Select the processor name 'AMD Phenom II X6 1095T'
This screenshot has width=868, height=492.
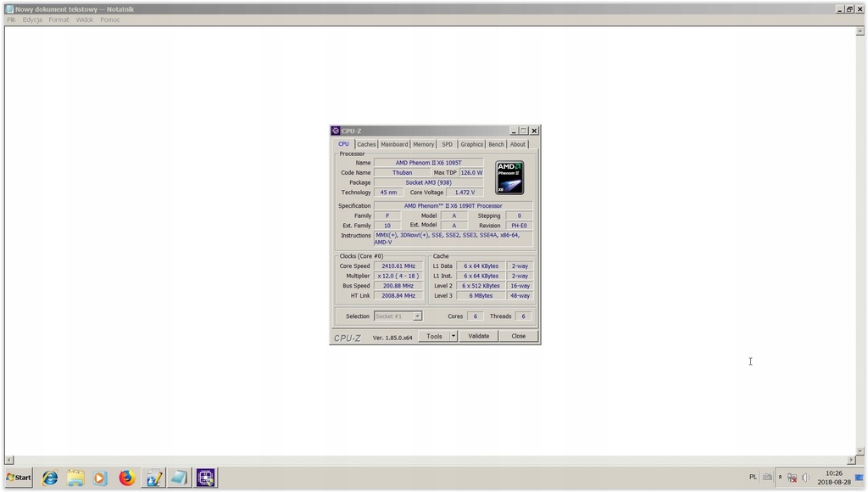[x=428, y=162]
